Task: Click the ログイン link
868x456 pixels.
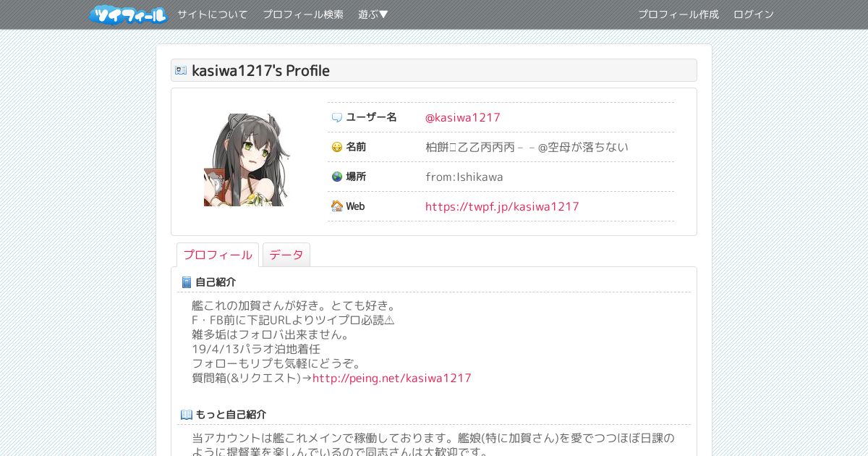Action: click(x=754, y=14)
